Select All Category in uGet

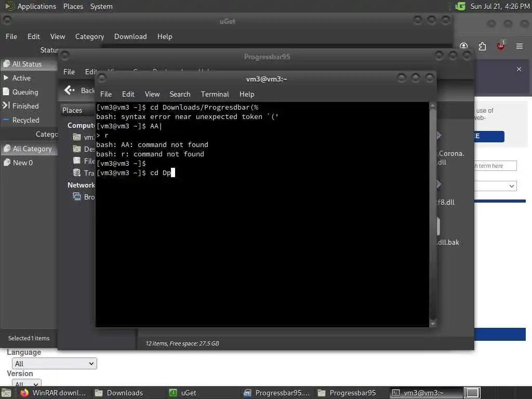coord(29,149)
